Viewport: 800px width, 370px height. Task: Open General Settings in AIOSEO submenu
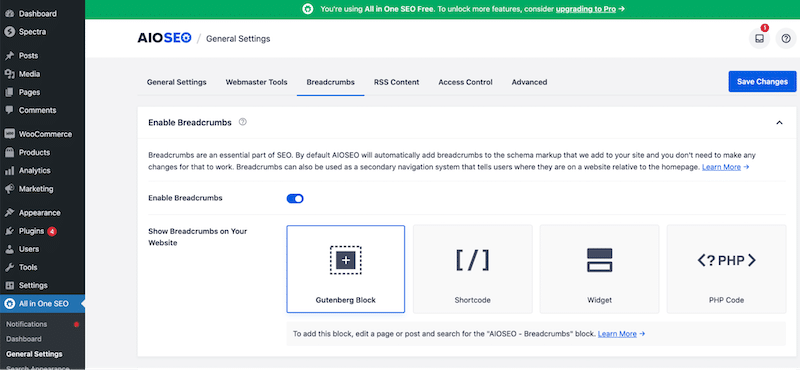(x=34, y=354)
